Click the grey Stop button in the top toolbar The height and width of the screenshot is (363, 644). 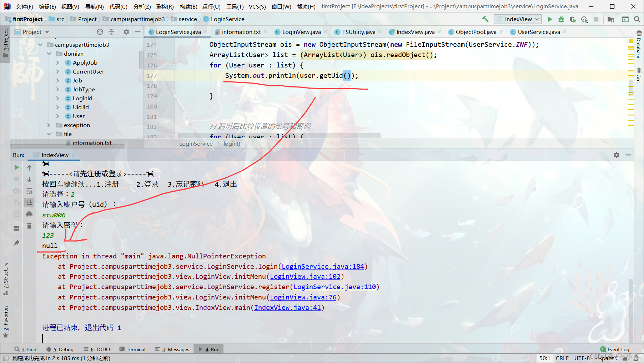(x=596, y=19)
